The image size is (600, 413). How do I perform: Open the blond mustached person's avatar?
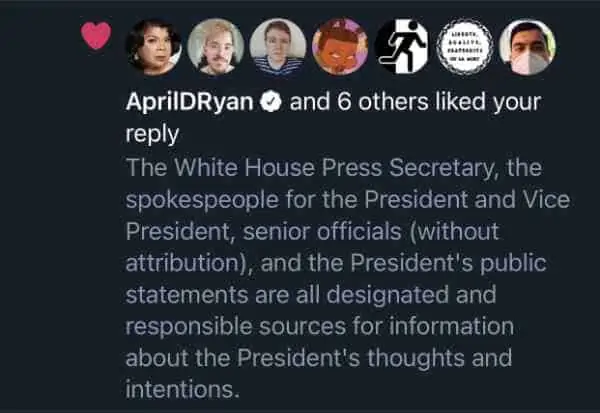216,46
